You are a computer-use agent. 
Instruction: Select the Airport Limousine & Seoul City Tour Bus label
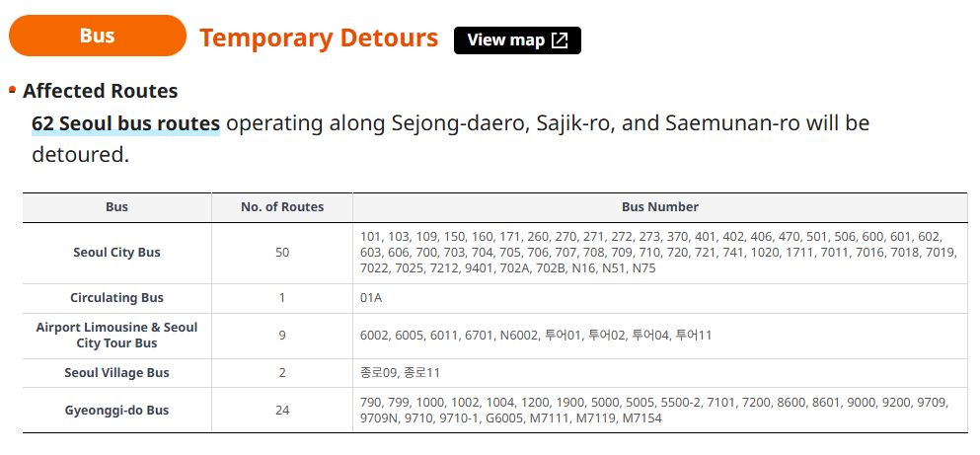(116, 336)
